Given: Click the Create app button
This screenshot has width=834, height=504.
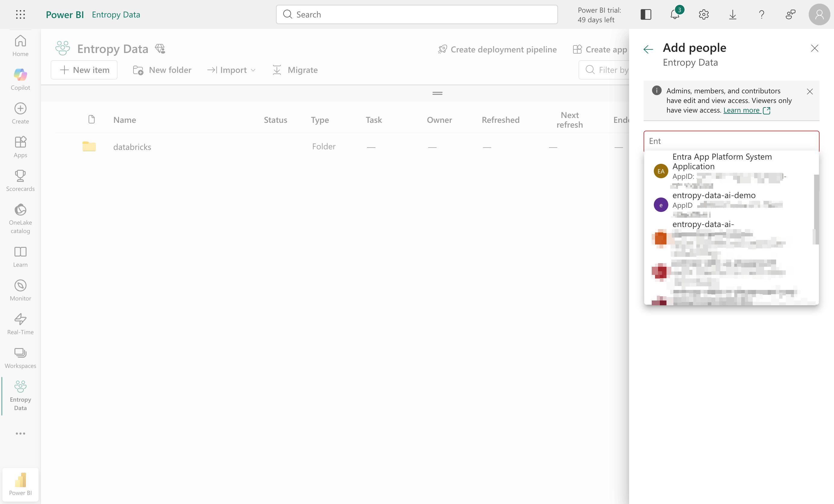Looking at the screenshot, I should pyautogui.click(x=600, y=49).
